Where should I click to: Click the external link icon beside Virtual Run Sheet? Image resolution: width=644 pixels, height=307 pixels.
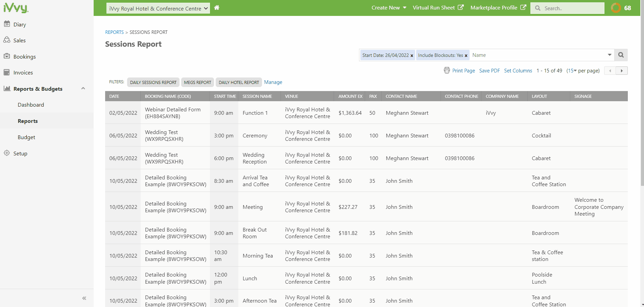(x=461, y=7)
